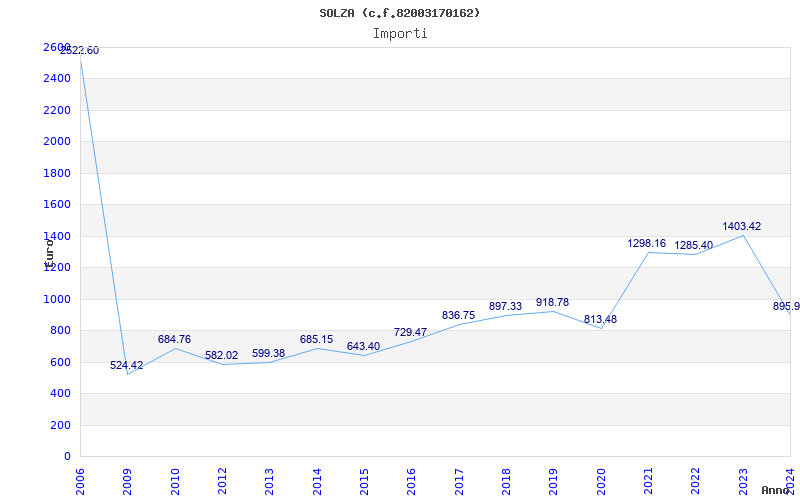800x500 pixels.
Task: Select the 599.38 data label
Action: click(268, 353)
